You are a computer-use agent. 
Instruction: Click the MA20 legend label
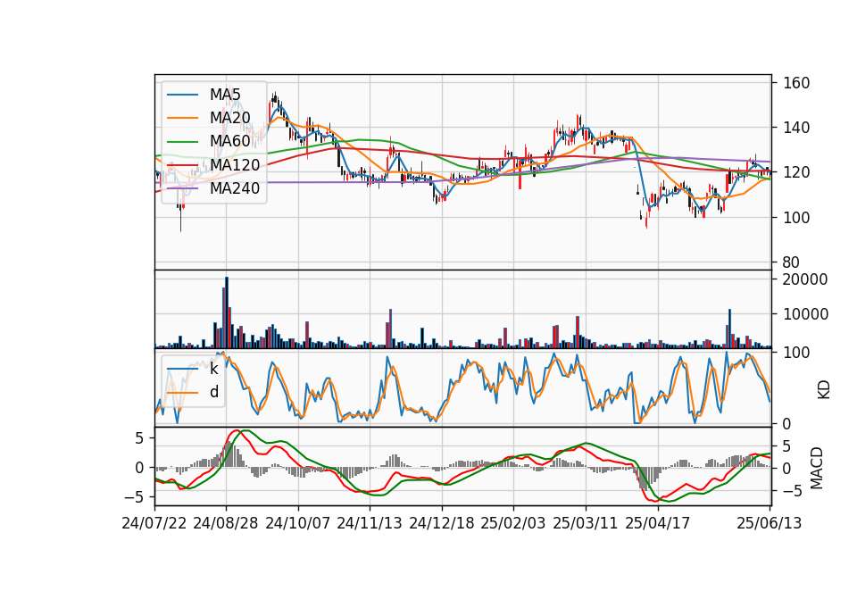229,118
